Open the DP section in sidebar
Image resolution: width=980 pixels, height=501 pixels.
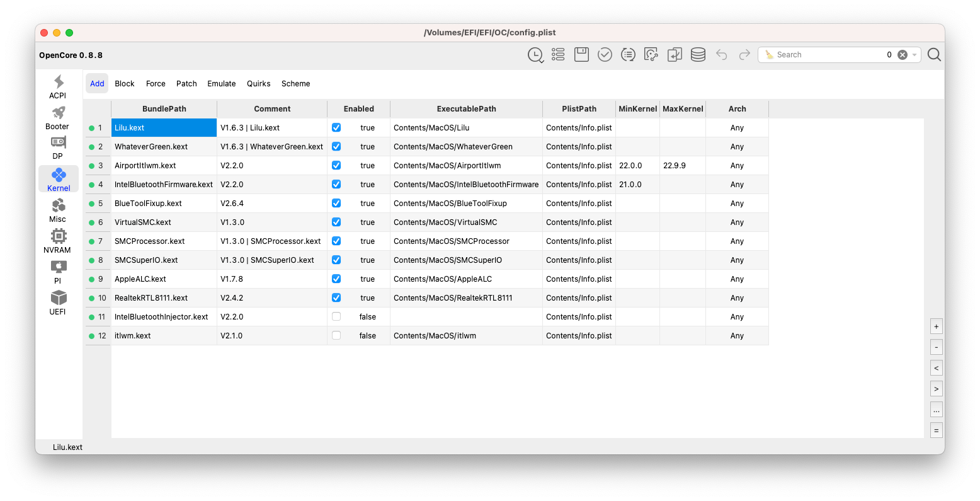pos(58,148)
